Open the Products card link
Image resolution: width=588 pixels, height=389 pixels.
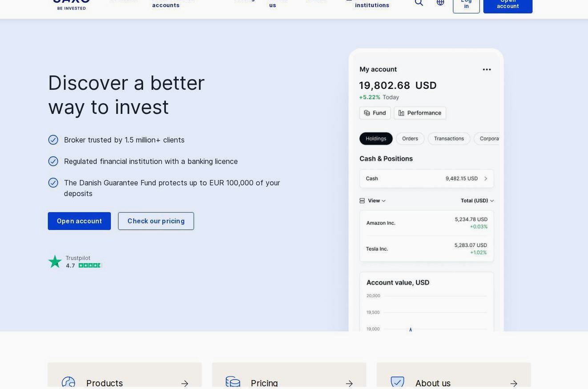click(125, 376)
